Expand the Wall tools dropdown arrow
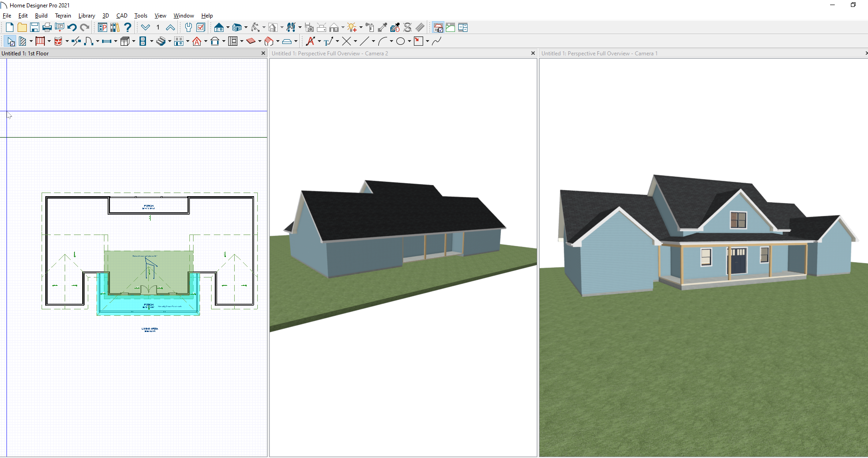 (x=31, y=42)
